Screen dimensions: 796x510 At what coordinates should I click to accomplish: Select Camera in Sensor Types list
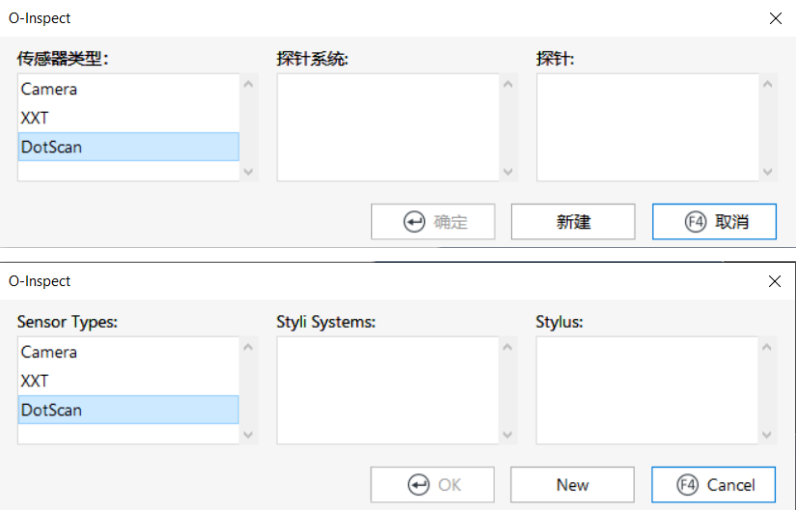point(128,352)
